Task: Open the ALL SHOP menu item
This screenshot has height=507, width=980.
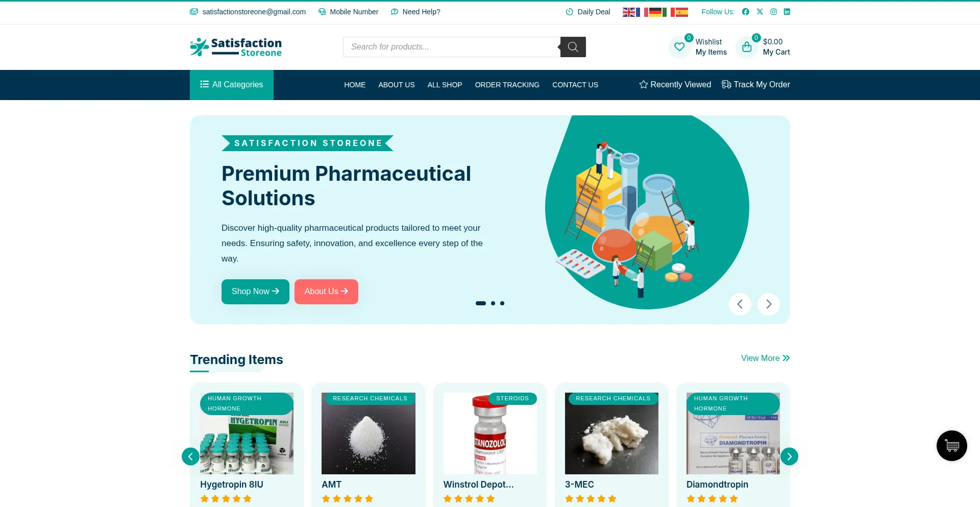Action: click(445, 85)
